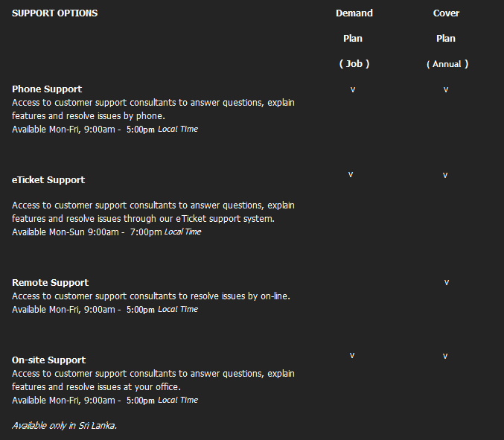Click Local Time under eTicket Support

(182, 232)
